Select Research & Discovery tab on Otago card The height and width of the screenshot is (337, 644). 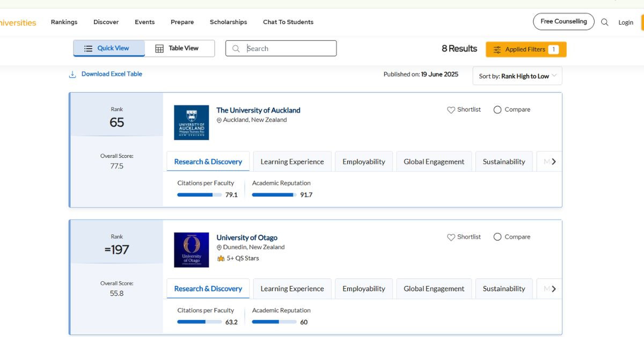(x=208, y=289)
